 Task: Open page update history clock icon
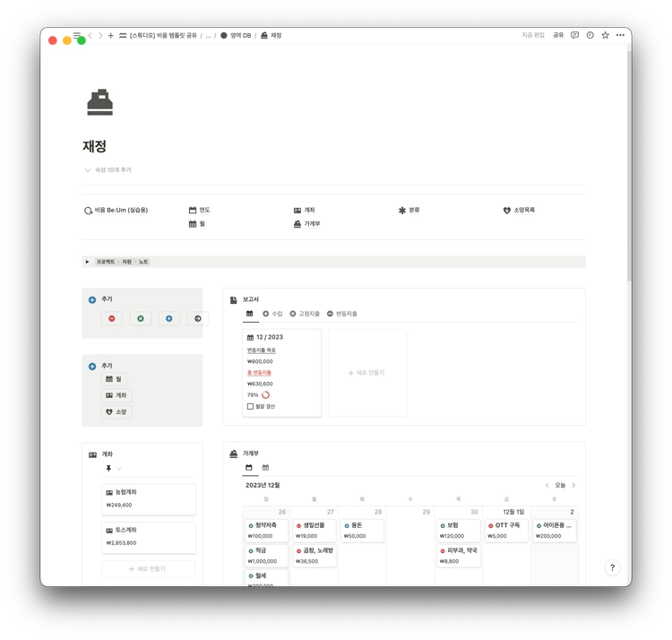click(x=590, y=35)
